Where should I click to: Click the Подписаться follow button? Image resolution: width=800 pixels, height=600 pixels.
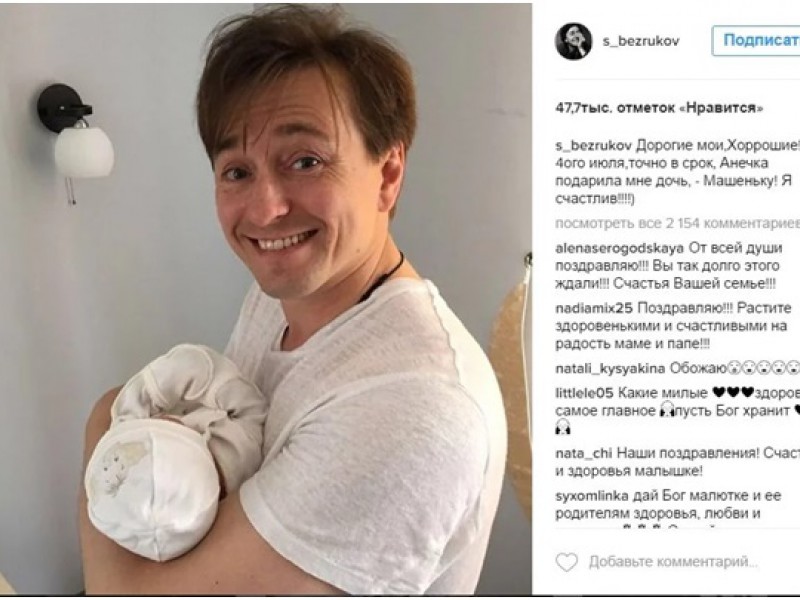(756, 40)
